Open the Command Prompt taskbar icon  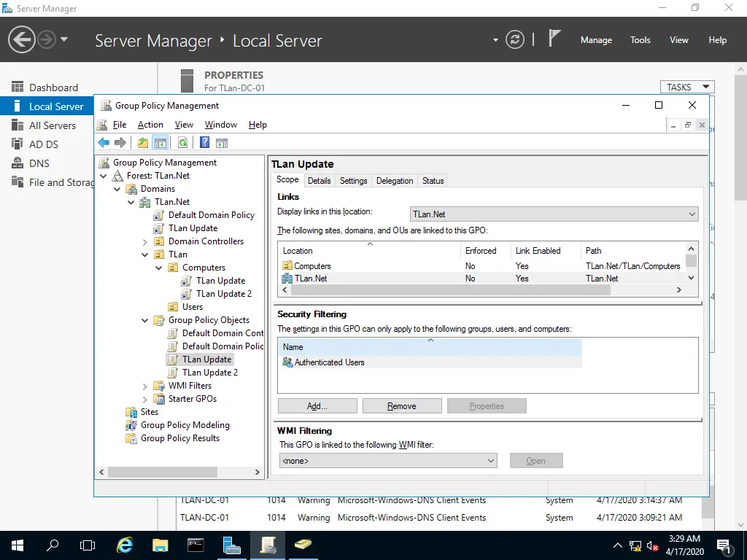(x=196, y=545)
